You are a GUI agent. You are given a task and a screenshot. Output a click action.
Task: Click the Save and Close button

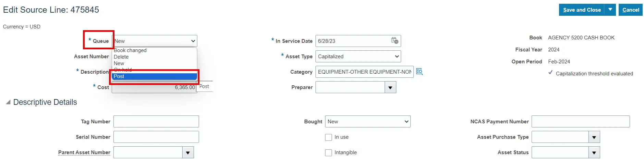pos(582,10)
